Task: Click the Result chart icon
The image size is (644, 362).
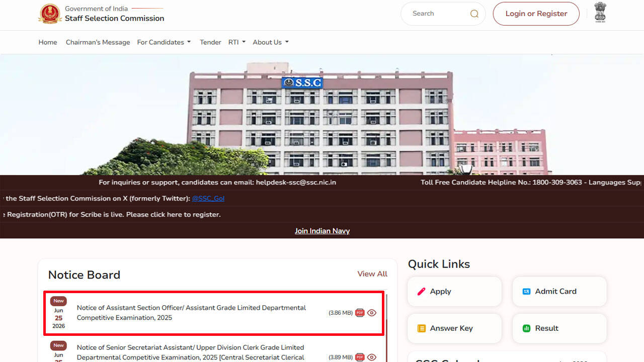Action: (x=526, y=328)
